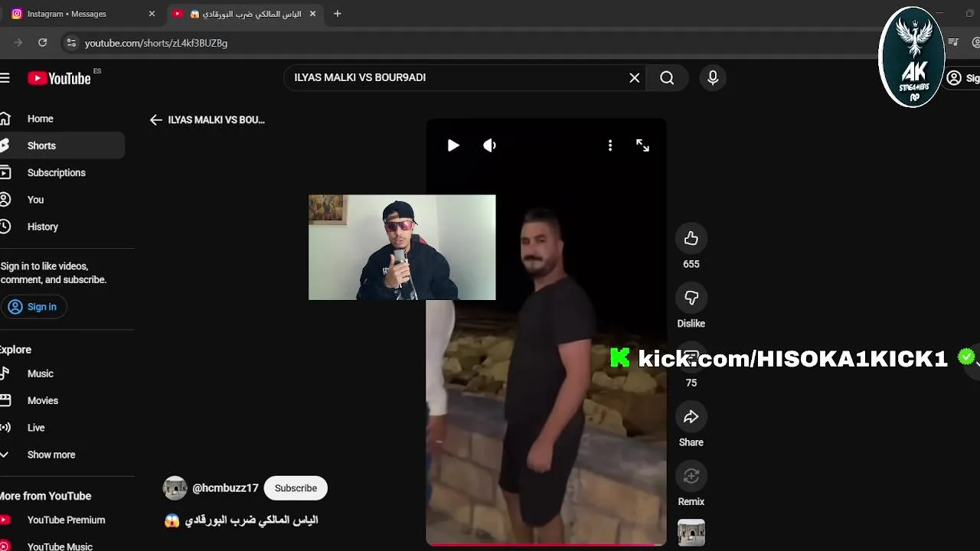The width and height of the screenshot is (980, 551).
Task: Click the @hcmbuzz17 channel name
Action: pyautogui.click(x=225, y=488)
